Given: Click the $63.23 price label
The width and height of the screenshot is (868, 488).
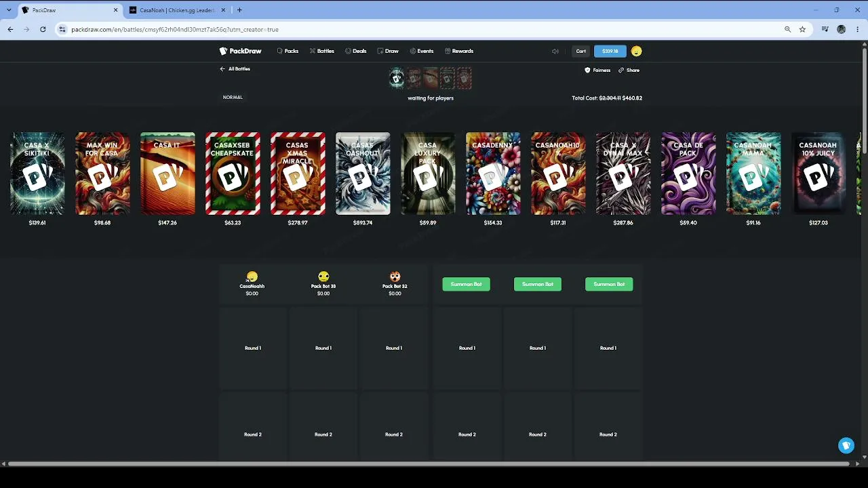Looking at the screenshot, I should pyautogui.click(x=233, y=222).
